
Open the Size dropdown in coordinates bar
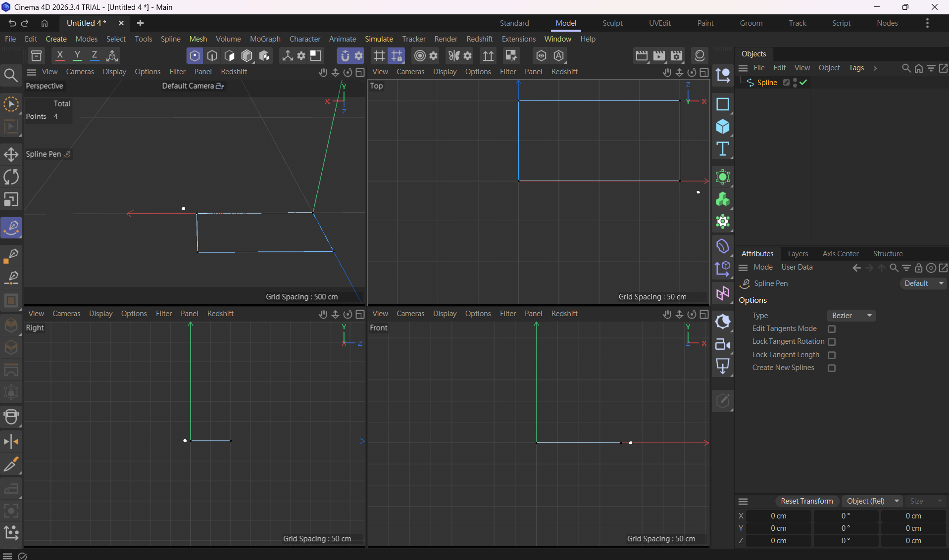tap(925, 501)
